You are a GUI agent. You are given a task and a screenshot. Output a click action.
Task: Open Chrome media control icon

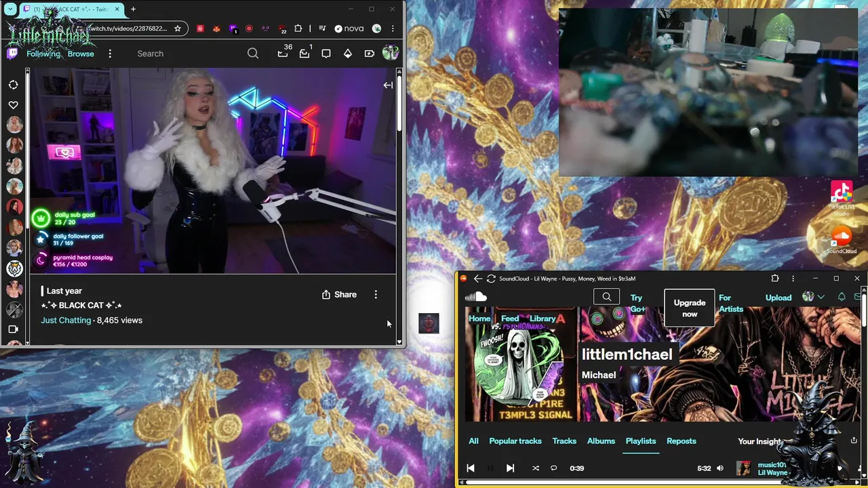321,28
